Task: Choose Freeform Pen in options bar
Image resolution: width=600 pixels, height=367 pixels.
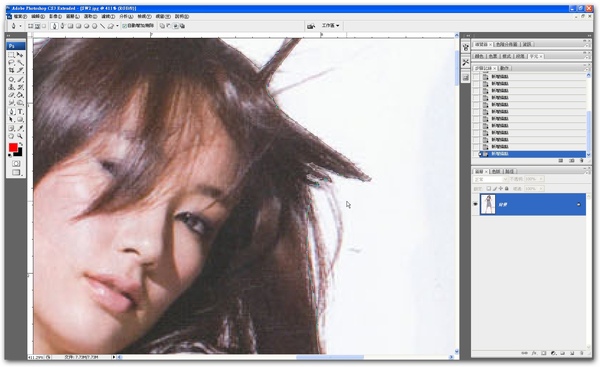Action: pos(62,26)
